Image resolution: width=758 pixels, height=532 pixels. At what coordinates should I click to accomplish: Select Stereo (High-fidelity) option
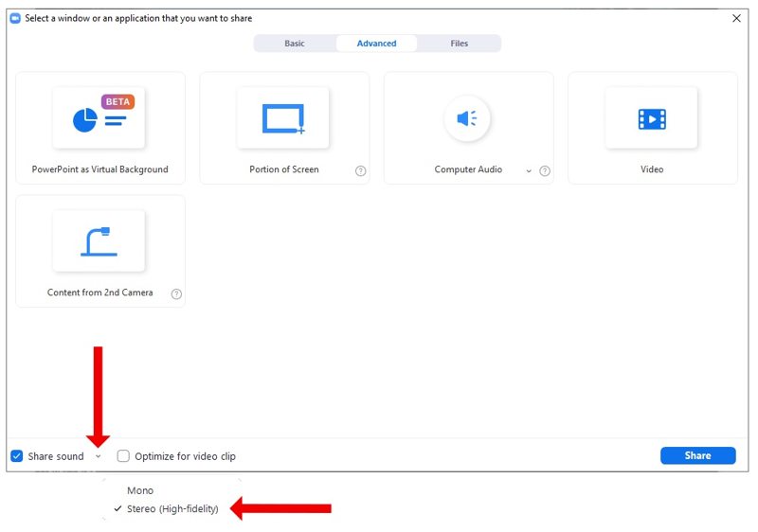(172, 509)
